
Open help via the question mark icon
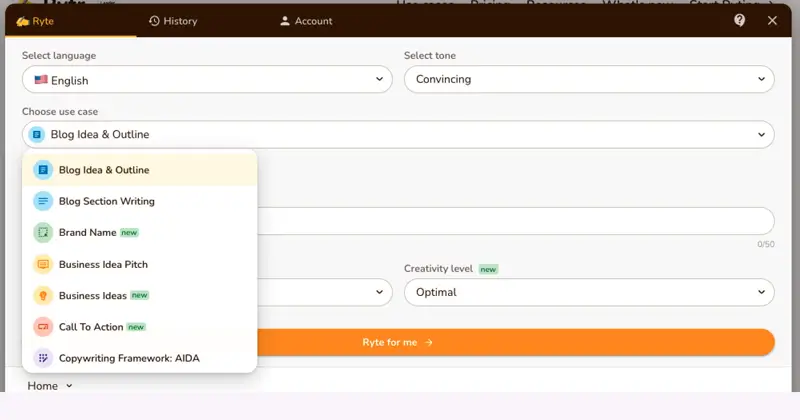coord(739,20)
